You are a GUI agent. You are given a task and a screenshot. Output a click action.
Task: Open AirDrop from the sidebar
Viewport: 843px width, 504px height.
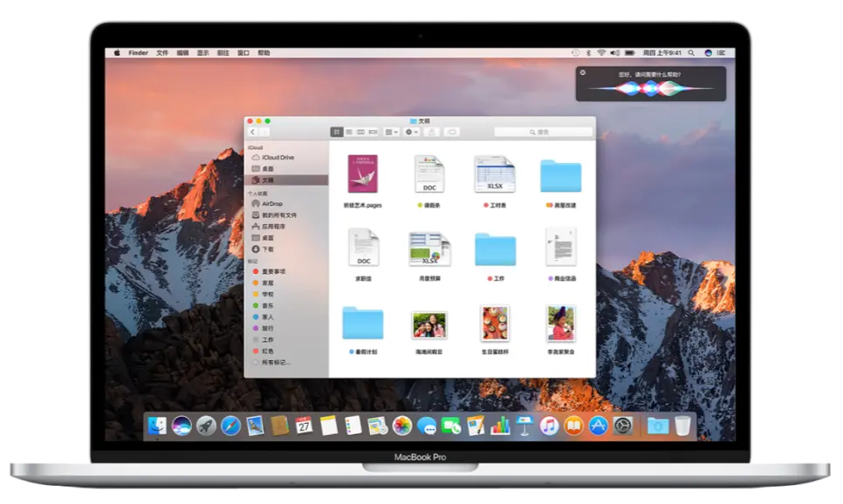tap(271, 203)
